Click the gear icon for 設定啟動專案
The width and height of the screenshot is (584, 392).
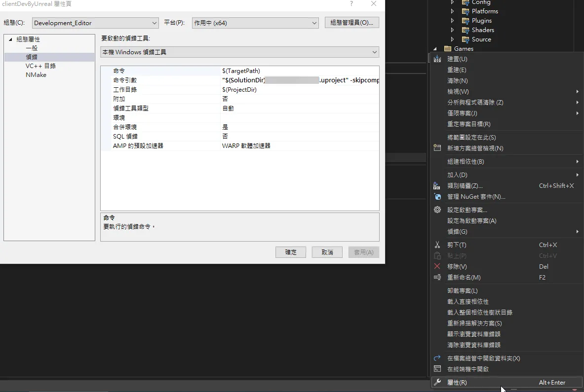coord(437,210)
